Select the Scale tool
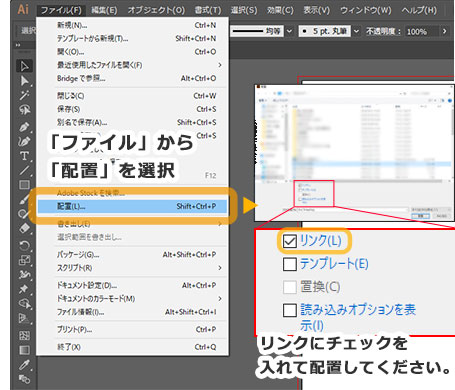Screen dimensions: 455x390 [x=24, y=260]
